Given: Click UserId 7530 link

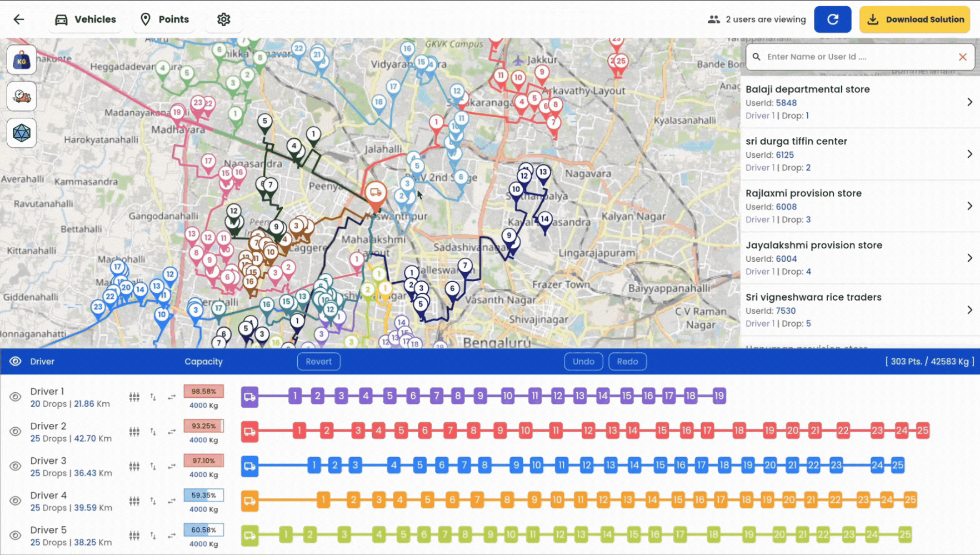Looking at the screenshot, I should click(786, 311).
